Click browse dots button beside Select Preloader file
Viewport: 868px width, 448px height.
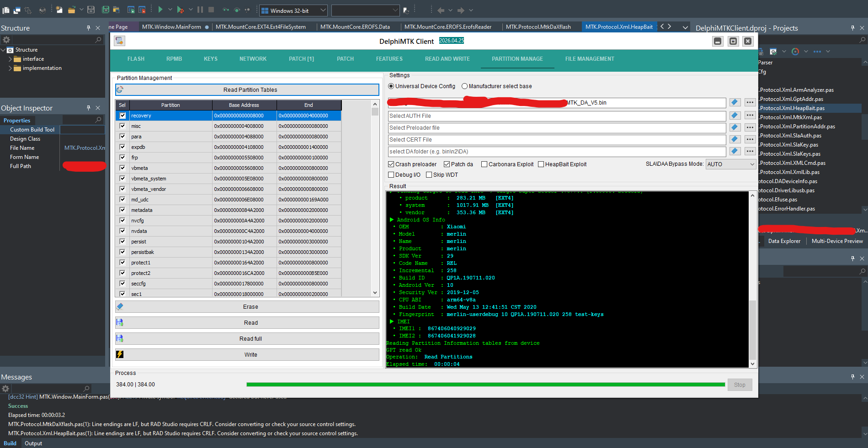(x=750, y=127)
